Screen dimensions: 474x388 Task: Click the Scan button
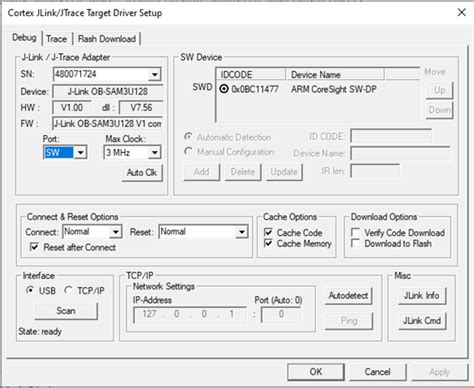(66, 311)
